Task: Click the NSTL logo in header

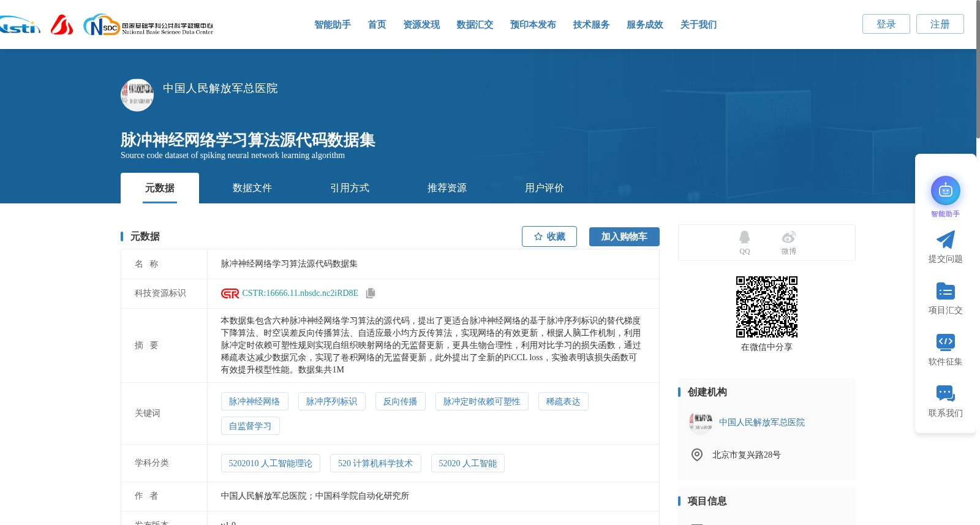Action: [x=20, y=25]
